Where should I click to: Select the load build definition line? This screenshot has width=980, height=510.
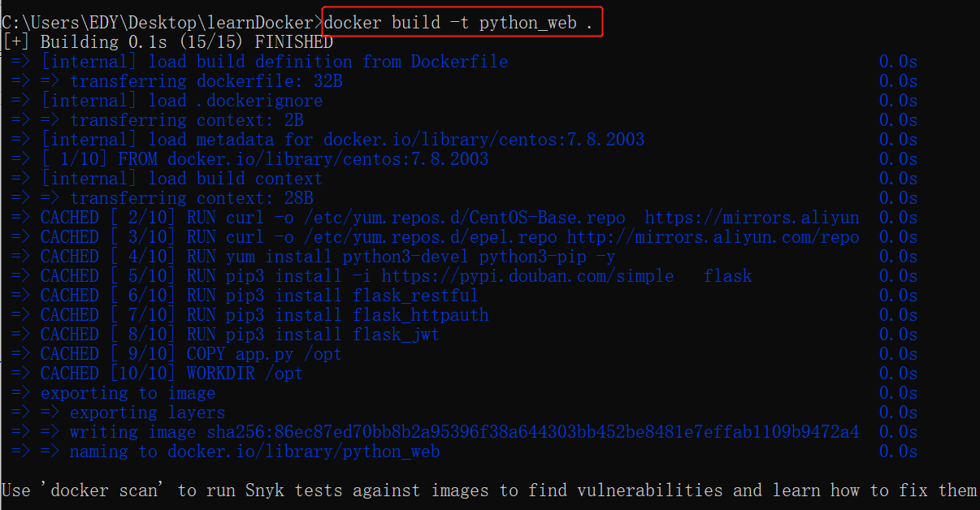pos(274,62)
